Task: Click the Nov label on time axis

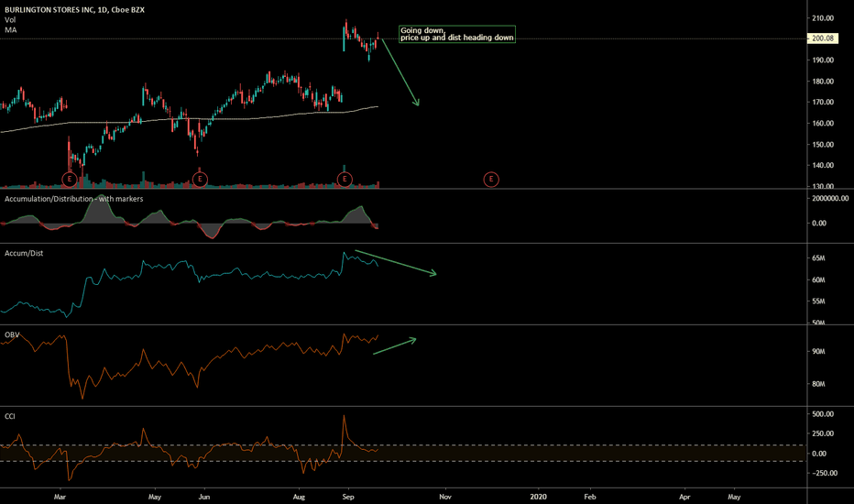Action: [x=445, y=497]
